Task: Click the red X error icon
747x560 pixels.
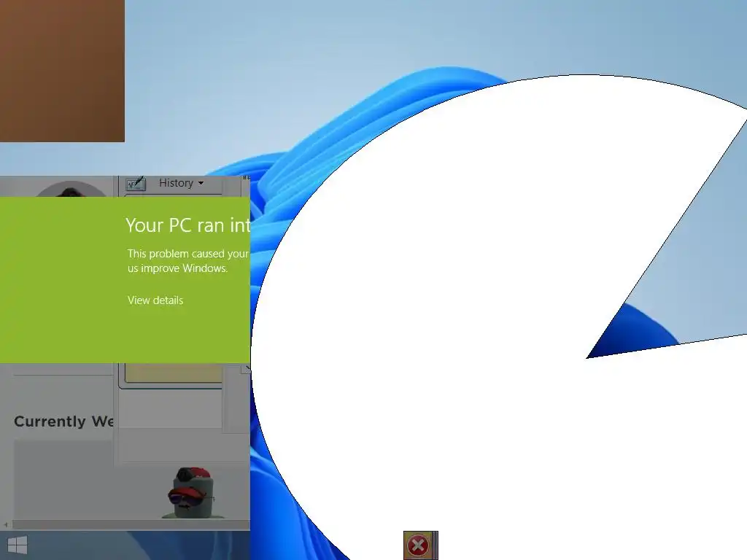Action: [x=418, y=545]
